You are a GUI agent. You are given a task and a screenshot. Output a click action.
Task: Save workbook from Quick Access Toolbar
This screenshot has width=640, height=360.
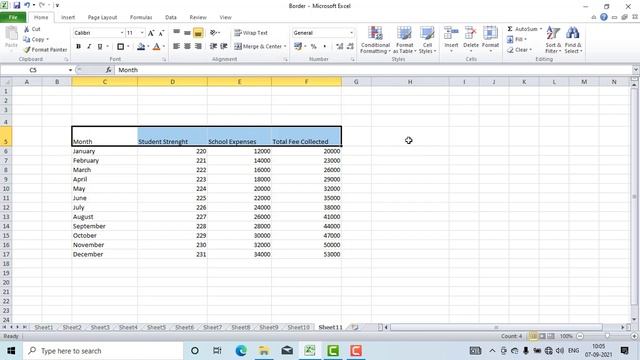(17, 5)
